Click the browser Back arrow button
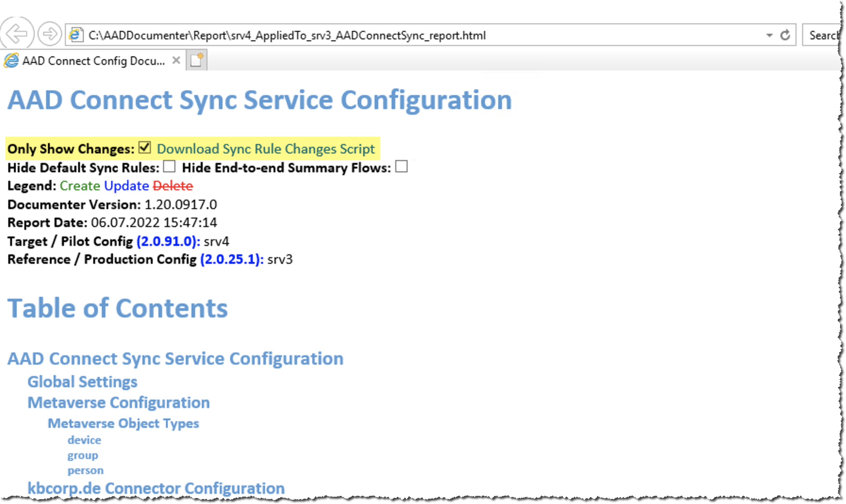The width and height of the screenshot is (846, 504). click(x=17, y=34)
